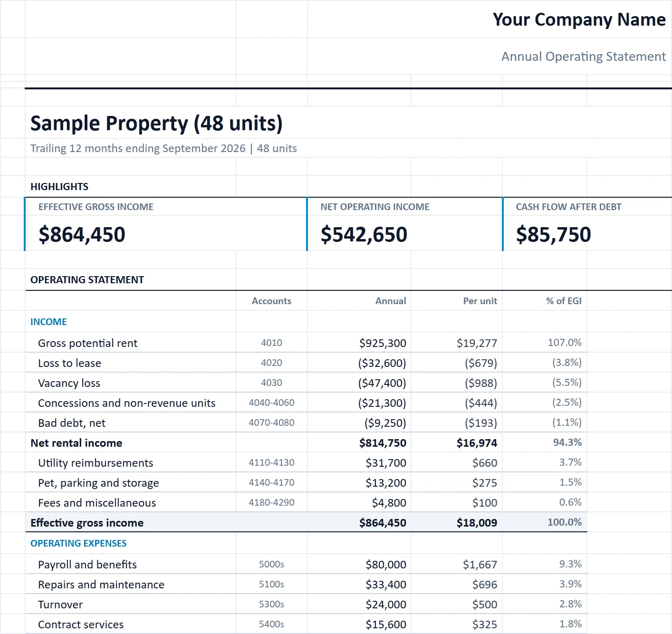Select the OPERATING STATEMENT section header
Viewport: 672px width, 634px height.
tap(87, 280)
